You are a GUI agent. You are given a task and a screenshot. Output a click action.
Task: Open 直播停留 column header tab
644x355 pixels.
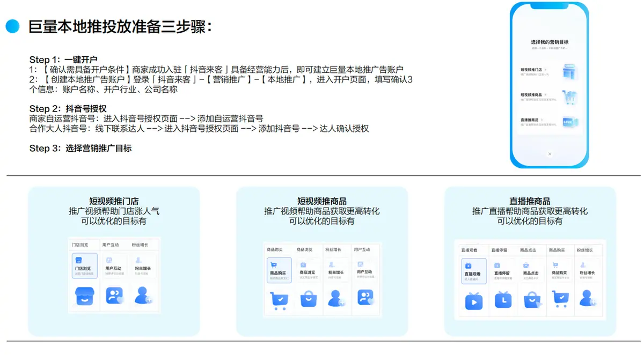[x=499, y=250]
